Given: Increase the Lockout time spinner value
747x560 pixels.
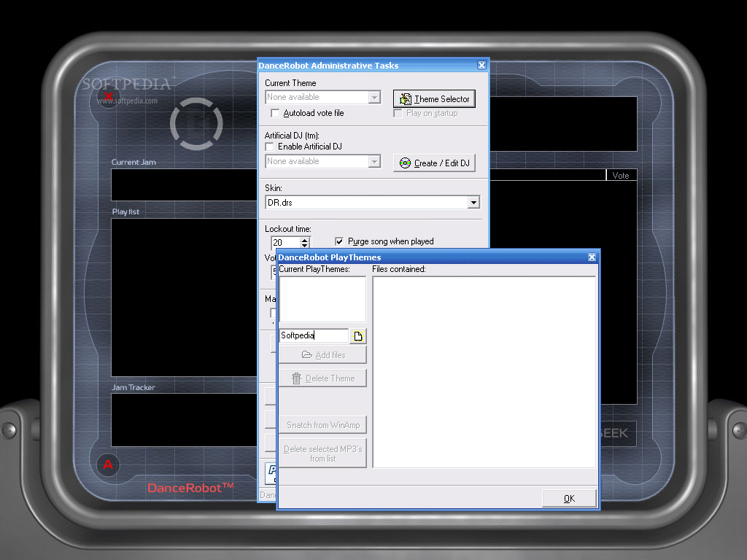Looking at the screenshot, I should pyautogui.click(x=305, y=239).
